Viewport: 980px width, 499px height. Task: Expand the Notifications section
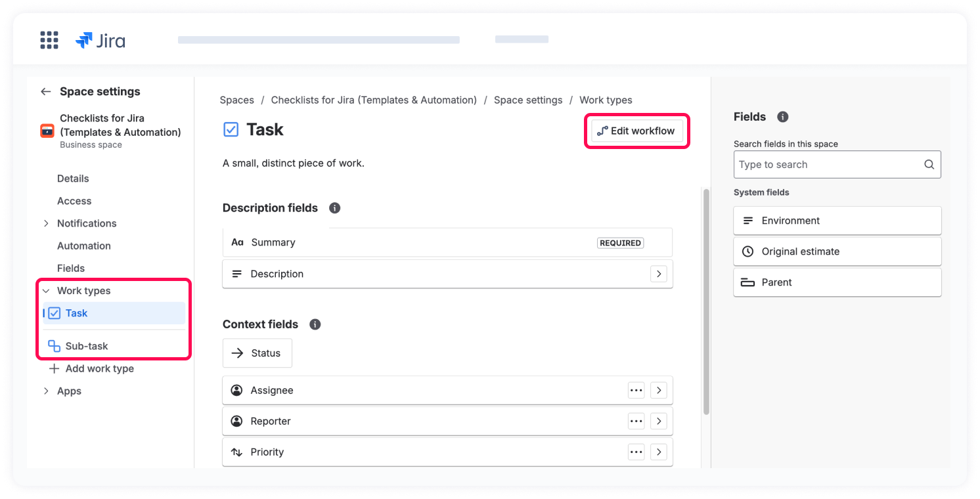pos(46,224)
